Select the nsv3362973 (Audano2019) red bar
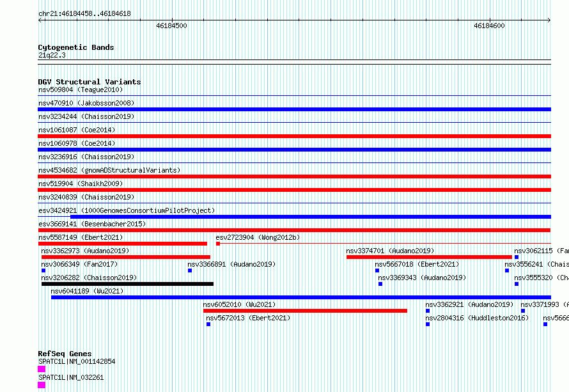The height and width of the screenshot is (392, 569). click(126, 257)
